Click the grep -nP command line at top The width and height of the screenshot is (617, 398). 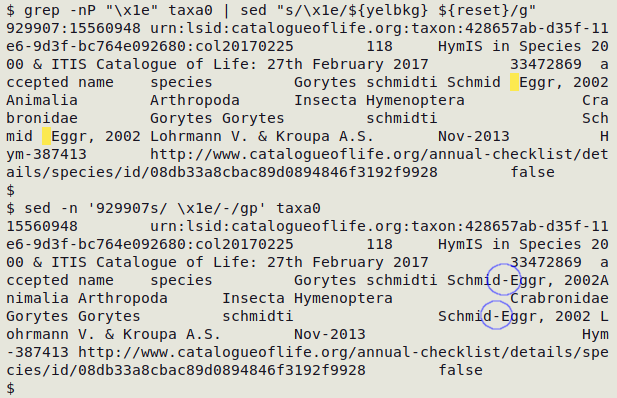(271, 10)
